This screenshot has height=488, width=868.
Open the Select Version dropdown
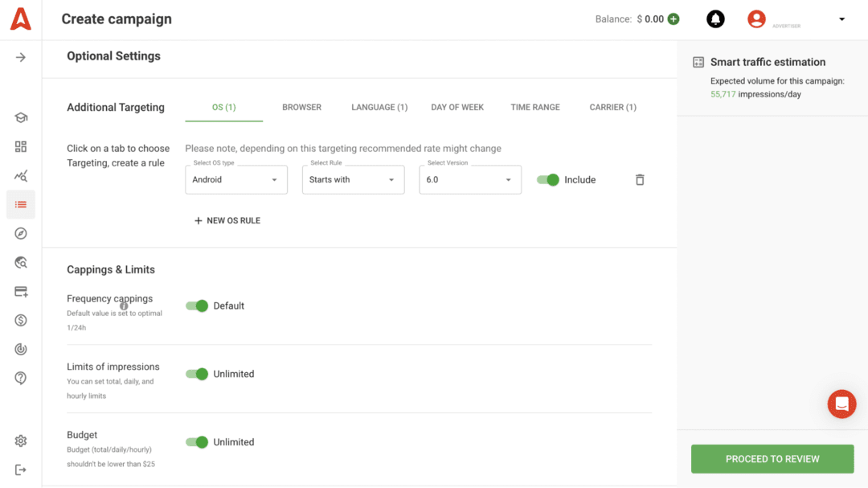pos(470,180)
